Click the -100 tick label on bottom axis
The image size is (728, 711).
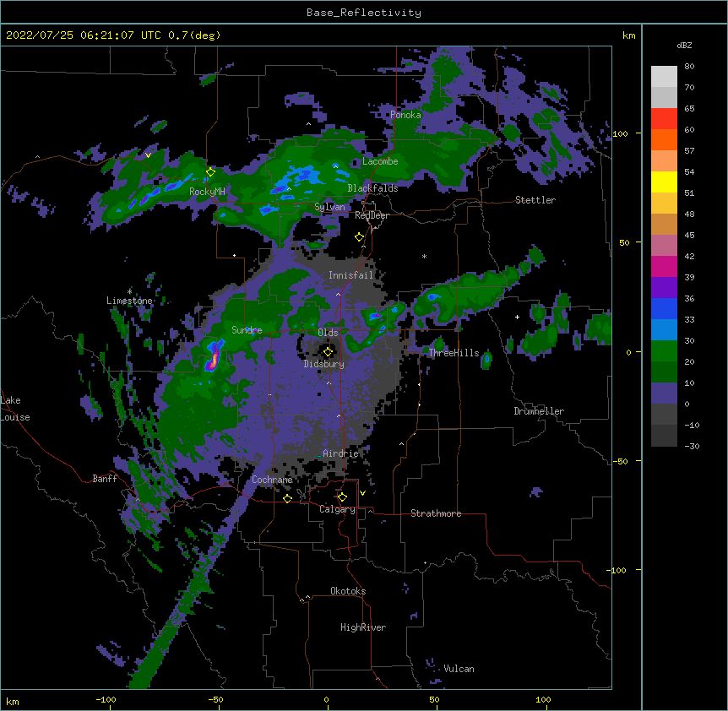pos(106,699)
